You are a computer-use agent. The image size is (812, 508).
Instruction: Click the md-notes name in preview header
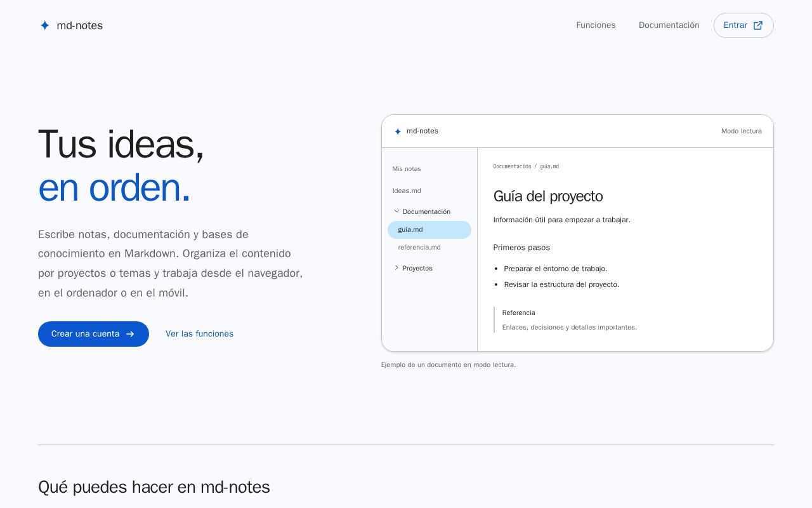(422, 131)
